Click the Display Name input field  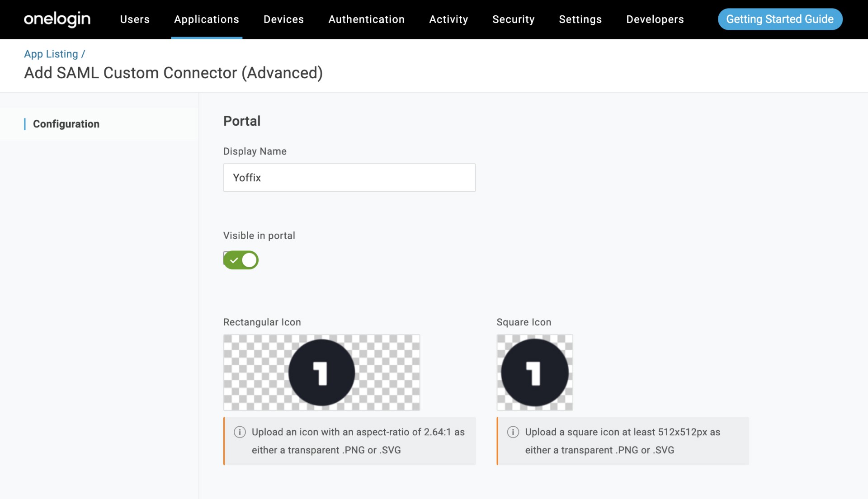click(x=349, y=178)
